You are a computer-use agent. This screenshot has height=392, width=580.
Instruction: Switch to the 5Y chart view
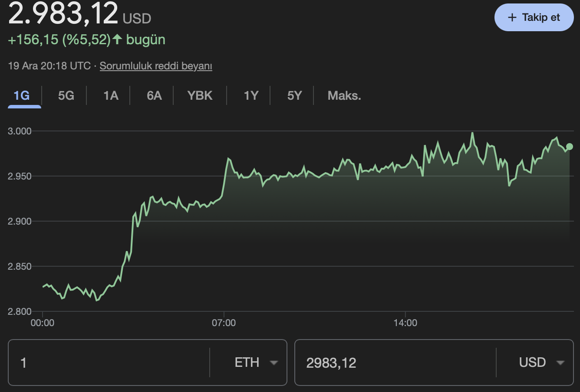(x=294, y=95)
